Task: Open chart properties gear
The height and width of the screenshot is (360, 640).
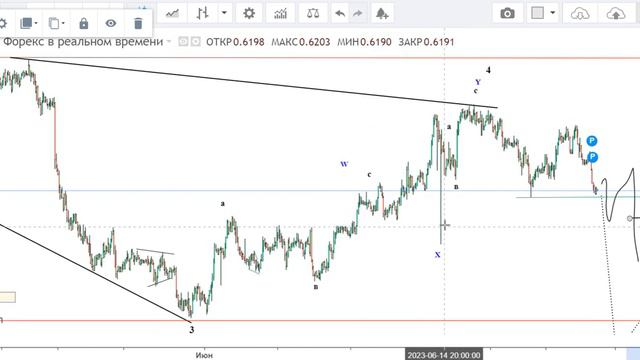Action: pos(249,13)
